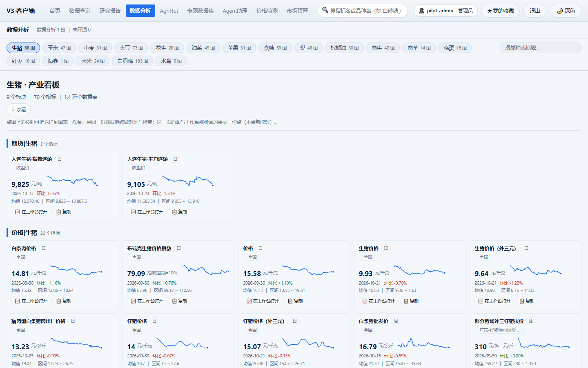The width and height of the screenshot is (588, 368).
Task: Open pilot_admin user account badge
Action: (446, 11)
